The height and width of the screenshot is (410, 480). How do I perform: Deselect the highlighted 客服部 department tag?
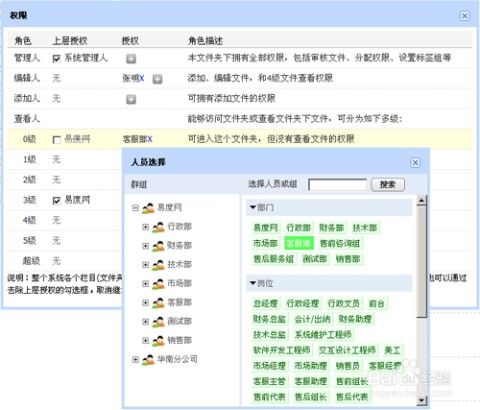point(299,243)
